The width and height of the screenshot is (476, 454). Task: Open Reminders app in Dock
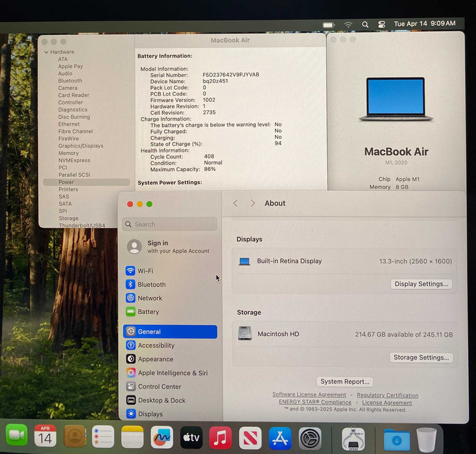click(103, 436)
